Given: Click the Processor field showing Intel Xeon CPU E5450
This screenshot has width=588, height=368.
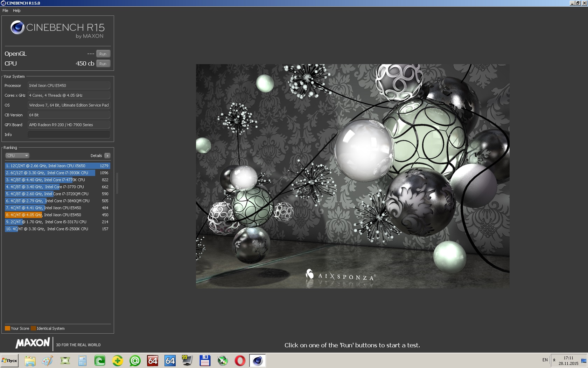Looking at the screenshot, I should pos(69,86).
